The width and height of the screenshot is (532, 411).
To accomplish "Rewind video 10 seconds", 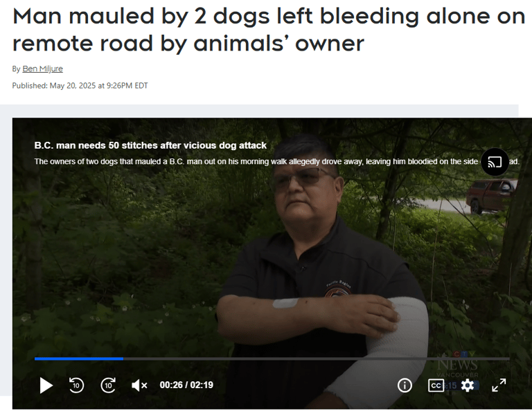I will [76, 385].
